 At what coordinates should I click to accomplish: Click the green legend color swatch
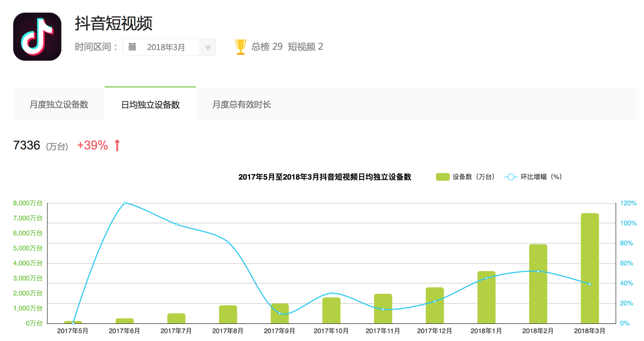[443, 177]
